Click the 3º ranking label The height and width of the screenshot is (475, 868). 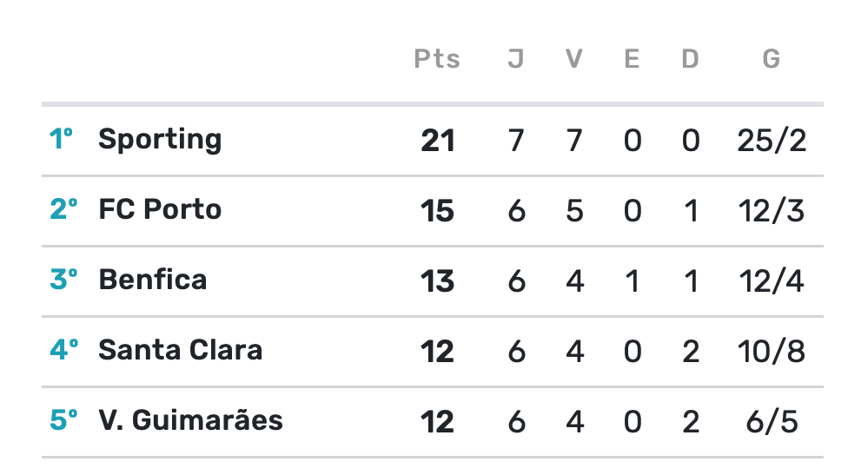(x=63, y=280)
